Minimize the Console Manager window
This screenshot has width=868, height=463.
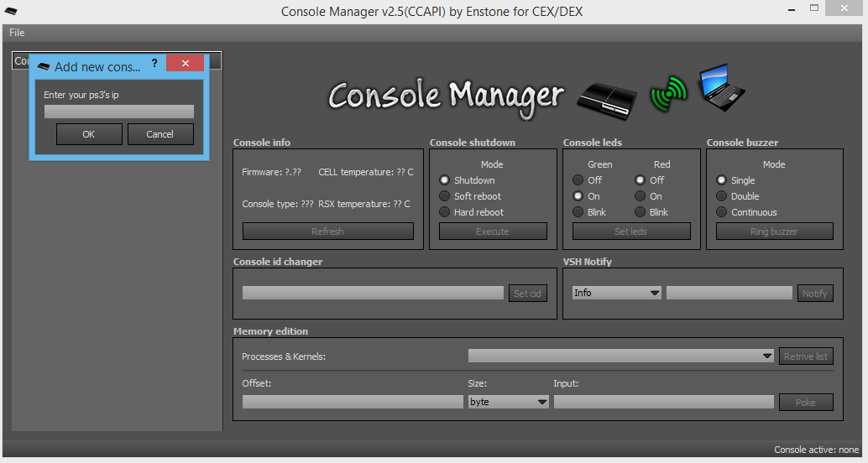click(x=792, y=9)
